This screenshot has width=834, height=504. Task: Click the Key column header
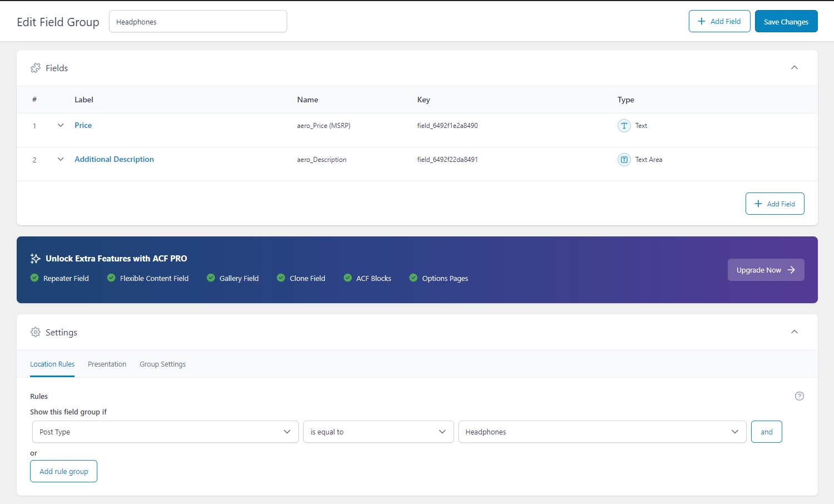pos(423,100)
